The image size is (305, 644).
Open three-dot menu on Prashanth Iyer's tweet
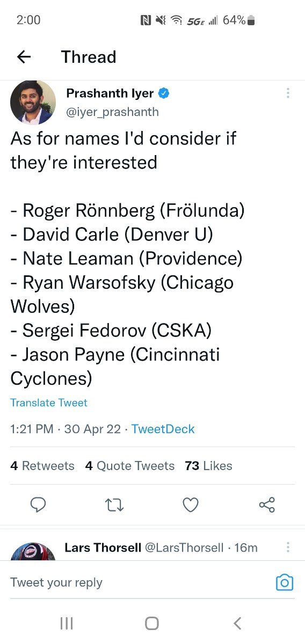(288, 93)
